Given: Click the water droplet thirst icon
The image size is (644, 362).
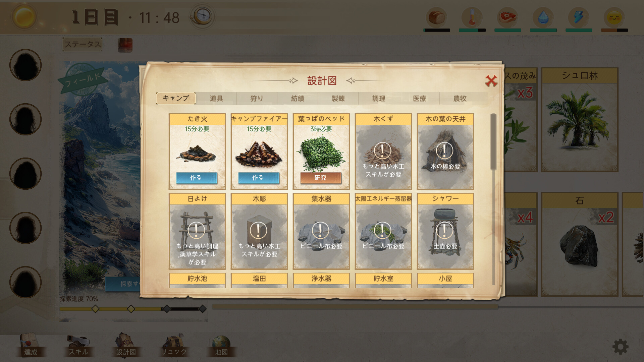Looking at the screenshot, I should click(543, 17).
